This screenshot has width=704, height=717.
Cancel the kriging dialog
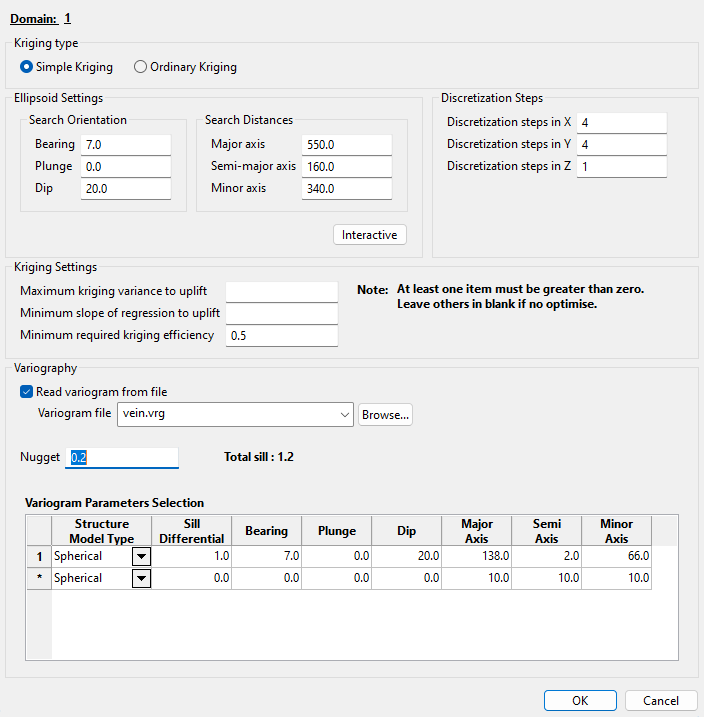coord(661,701)
